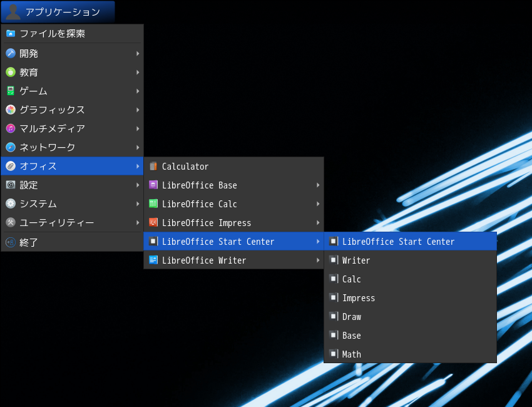Click the user avatar icon on Applications button

coord(13,12)
